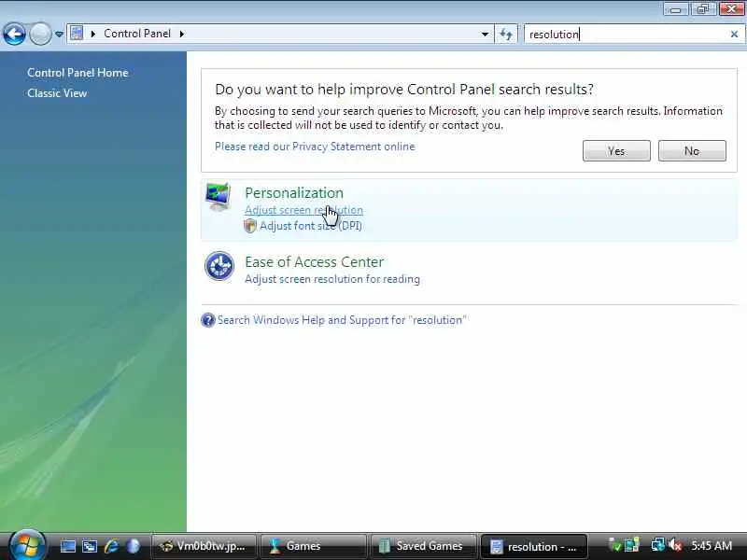Image resolution: width=747 pixels, height=560 pixels.
Task: Click the Show Desktop quick launch icon
Action: click(67, 546)
